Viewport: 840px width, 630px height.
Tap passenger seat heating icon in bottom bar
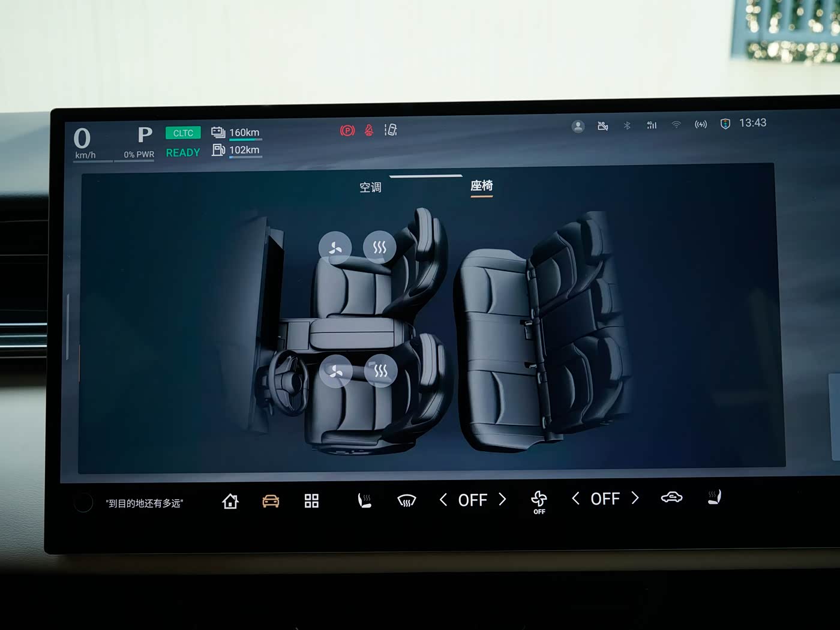click(x=714, y=497)
